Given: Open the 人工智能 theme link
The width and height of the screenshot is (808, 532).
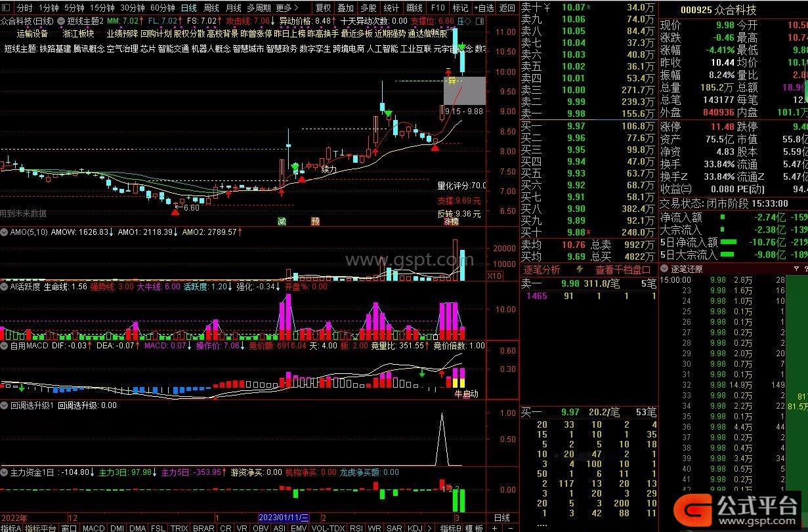Looking at the screenshot, I should (x=381, y=49).
